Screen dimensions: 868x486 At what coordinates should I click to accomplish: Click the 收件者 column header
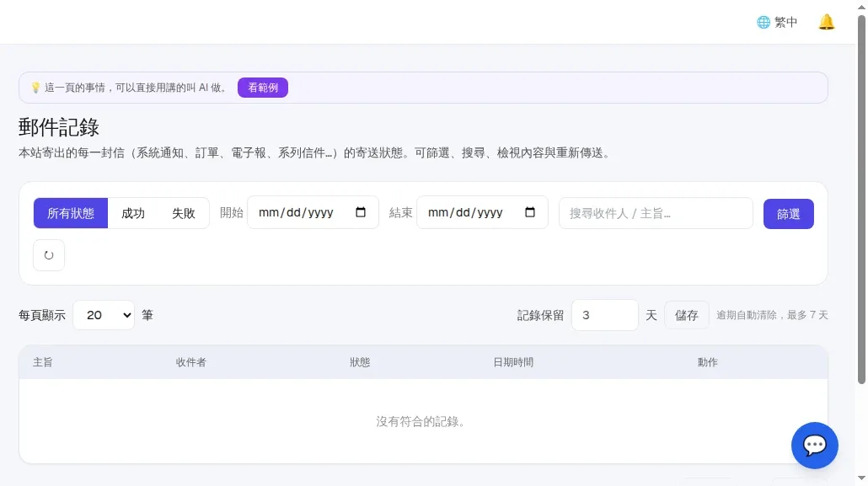tap(191, 362)
